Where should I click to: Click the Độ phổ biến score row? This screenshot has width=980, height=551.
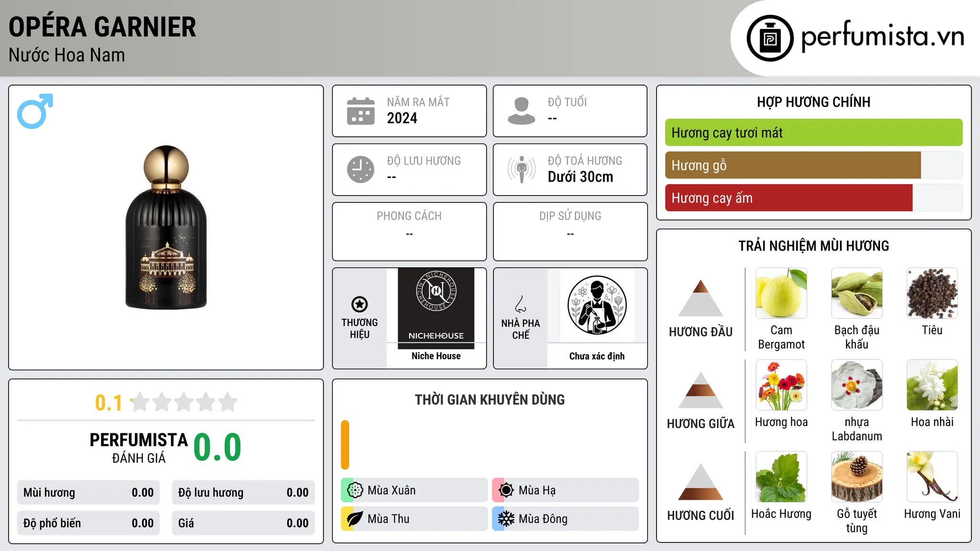(89, 523)
